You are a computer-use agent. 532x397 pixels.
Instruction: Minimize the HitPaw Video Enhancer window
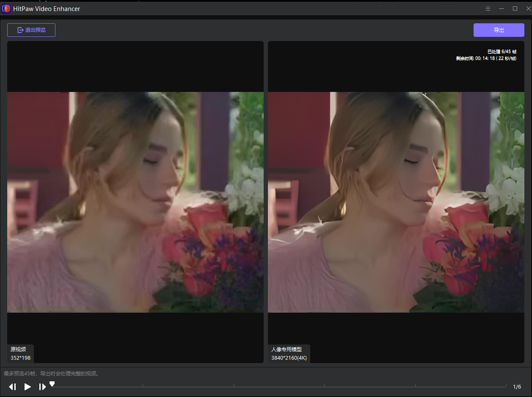pyautogui.click(x=502, y=8)
